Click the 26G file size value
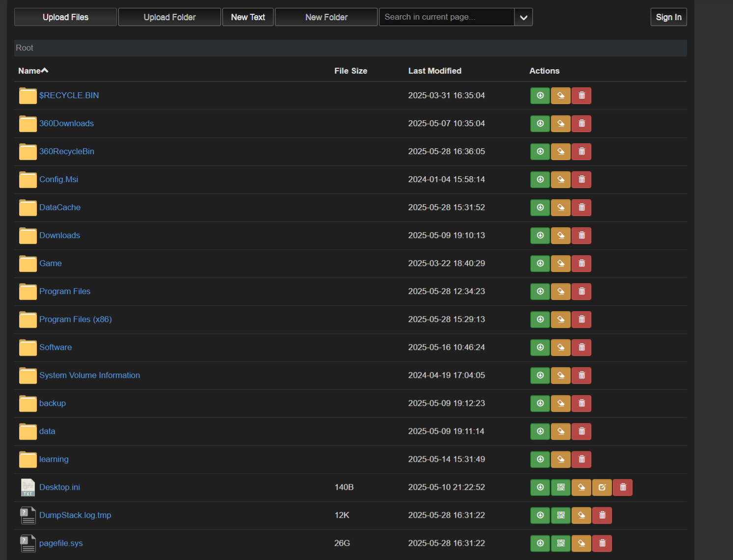 click(342, 543)
